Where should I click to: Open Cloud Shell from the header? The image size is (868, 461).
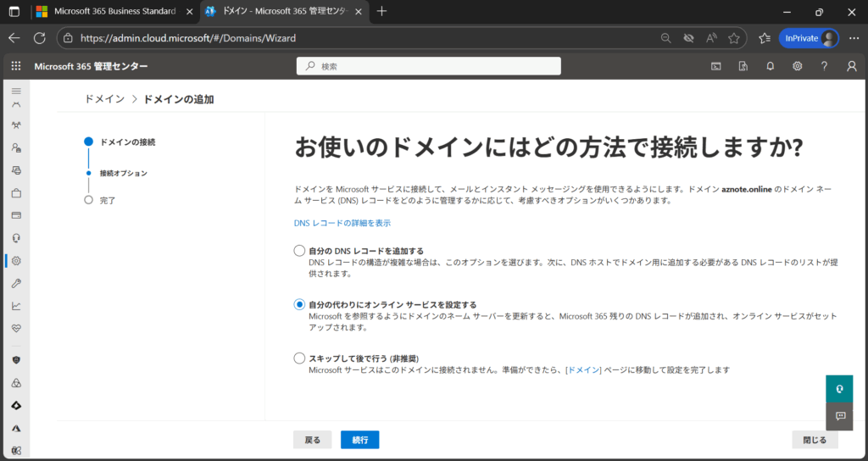716,66
